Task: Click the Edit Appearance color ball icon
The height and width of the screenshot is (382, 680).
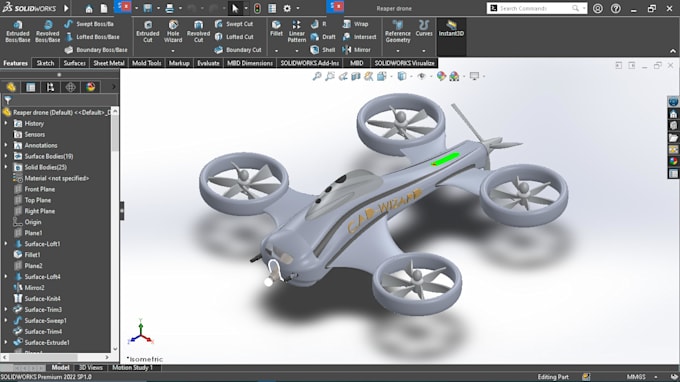Action: [441, 76]
